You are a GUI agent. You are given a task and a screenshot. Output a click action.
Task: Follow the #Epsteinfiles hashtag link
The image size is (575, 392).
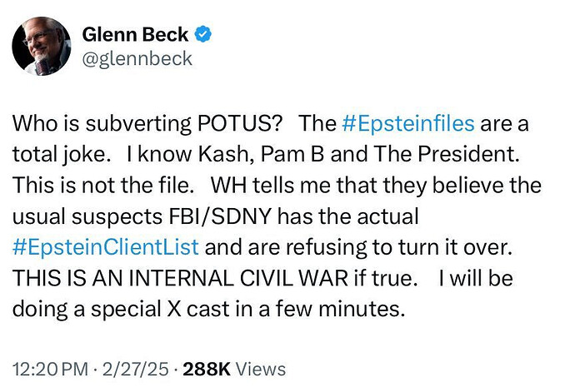click(408, 123)
